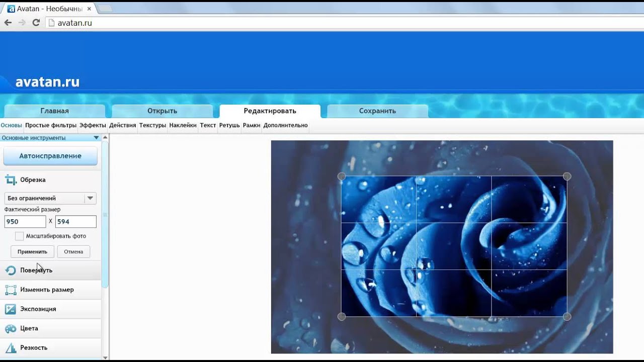Click the left panel vertical scrollbar thumb

click(x=105, y=215)
